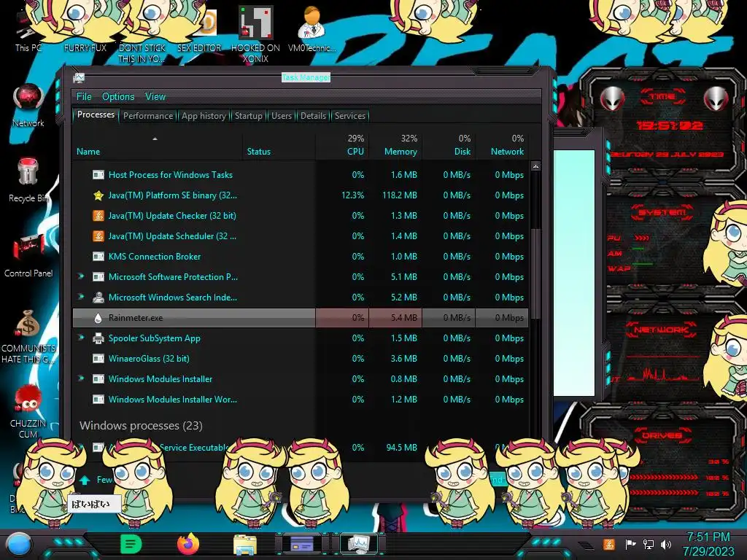This screenshot has width=747, height=560.
Task: Click the Start orb button
Action: click(18, 545)
